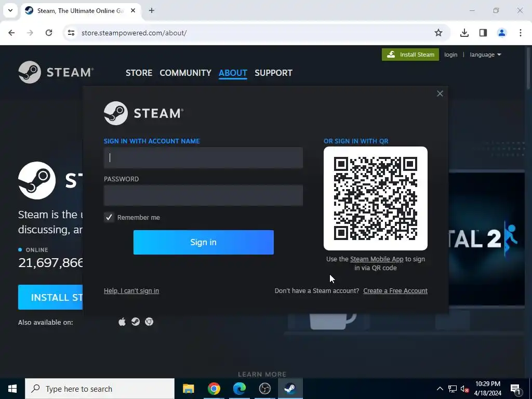The image size is (532, 399).
Task: Click the blue INSTALL STEAM button on the page
Action: 50,297
